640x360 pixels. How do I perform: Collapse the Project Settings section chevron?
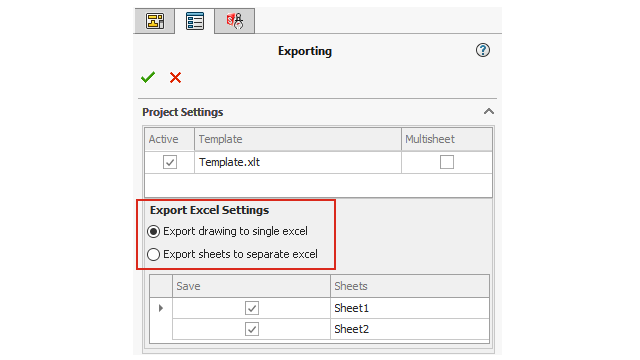pyautogui.click(x=489, y=111)
